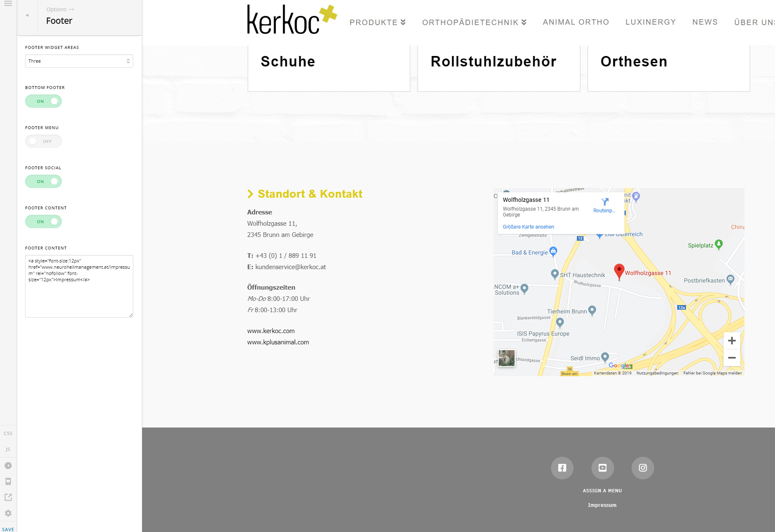Screen dimensions: 775x532
Task: Zoom out on the map with minus
Action: (x=732, y=358)
